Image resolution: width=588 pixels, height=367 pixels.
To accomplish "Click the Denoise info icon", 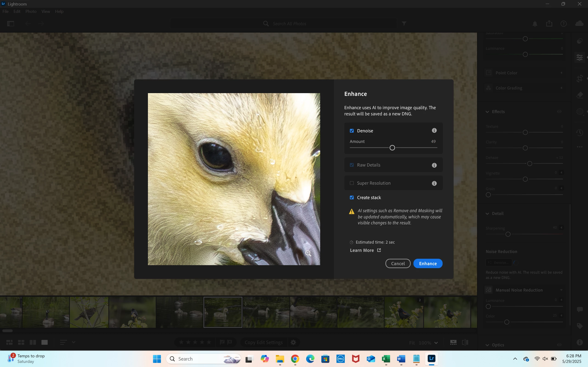I will [x=434, y=131].
